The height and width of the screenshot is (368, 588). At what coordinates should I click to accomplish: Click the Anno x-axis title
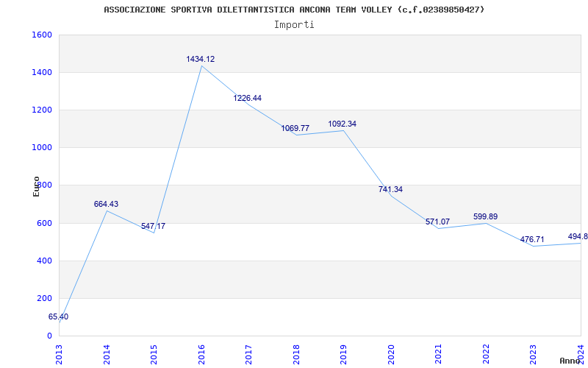pos(570,361)
